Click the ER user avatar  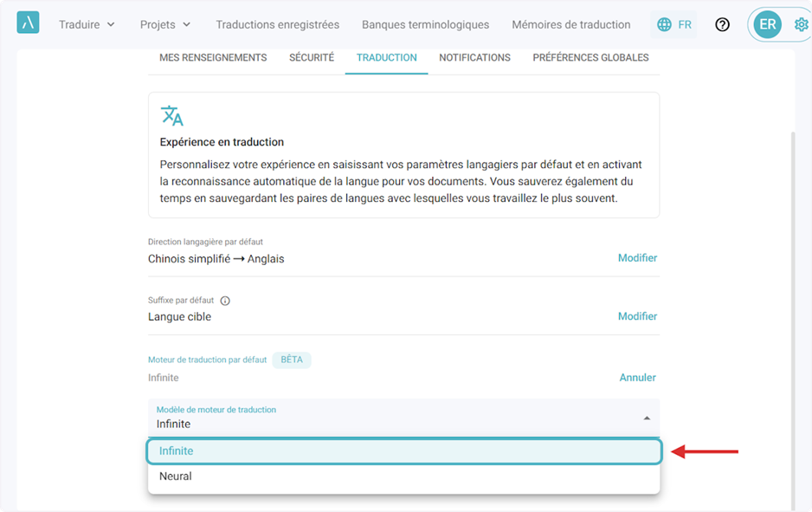[768, 24]
